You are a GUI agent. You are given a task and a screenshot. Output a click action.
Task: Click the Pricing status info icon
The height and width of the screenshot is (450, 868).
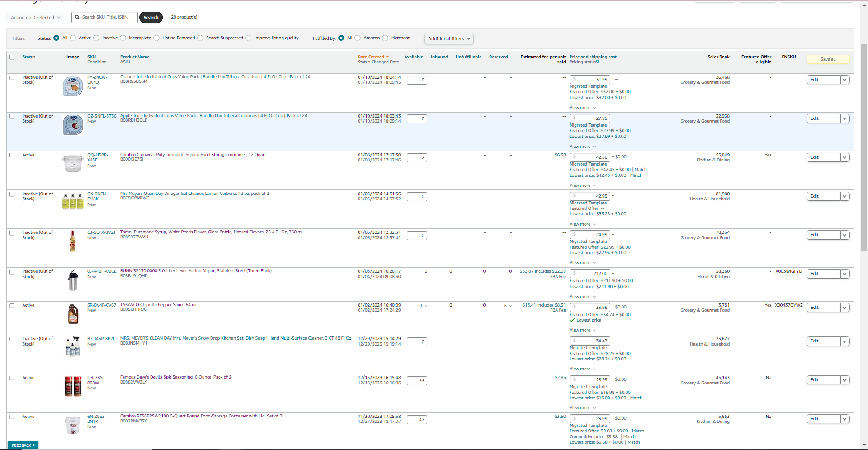coord(598,62)
